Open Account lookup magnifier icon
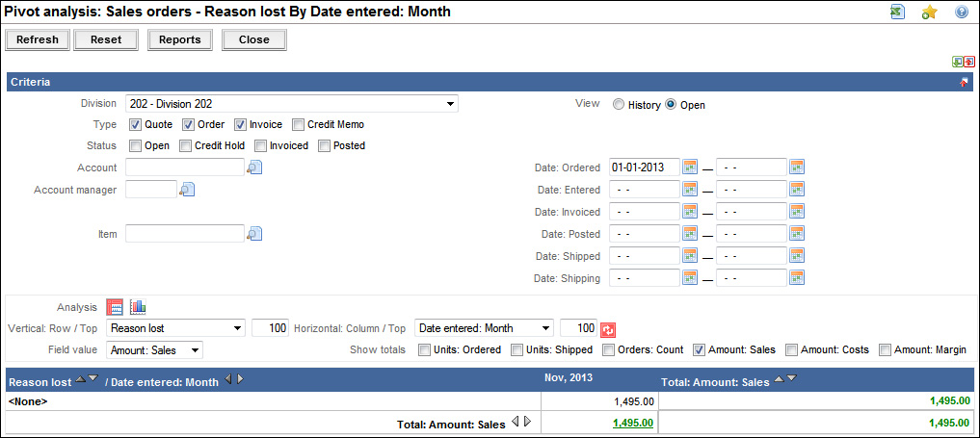 (x=254, y=167)
